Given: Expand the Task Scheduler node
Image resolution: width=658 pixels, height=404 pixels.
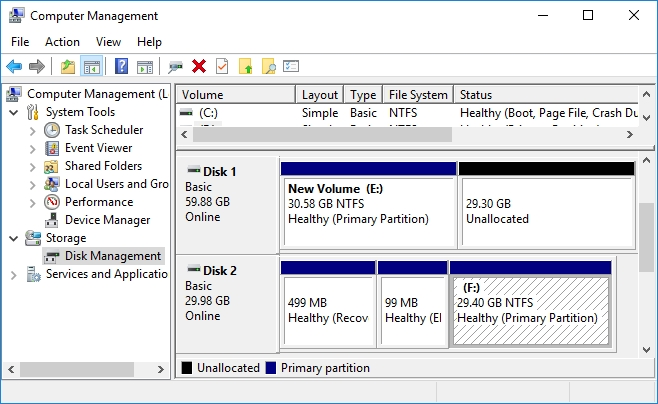Looking at the screenshot, I should [x=32, y=130].
